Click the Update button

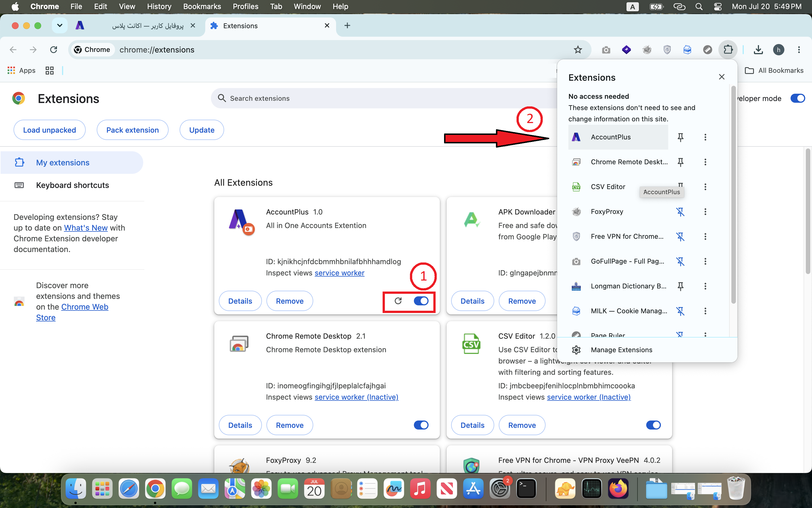(202, 130)
